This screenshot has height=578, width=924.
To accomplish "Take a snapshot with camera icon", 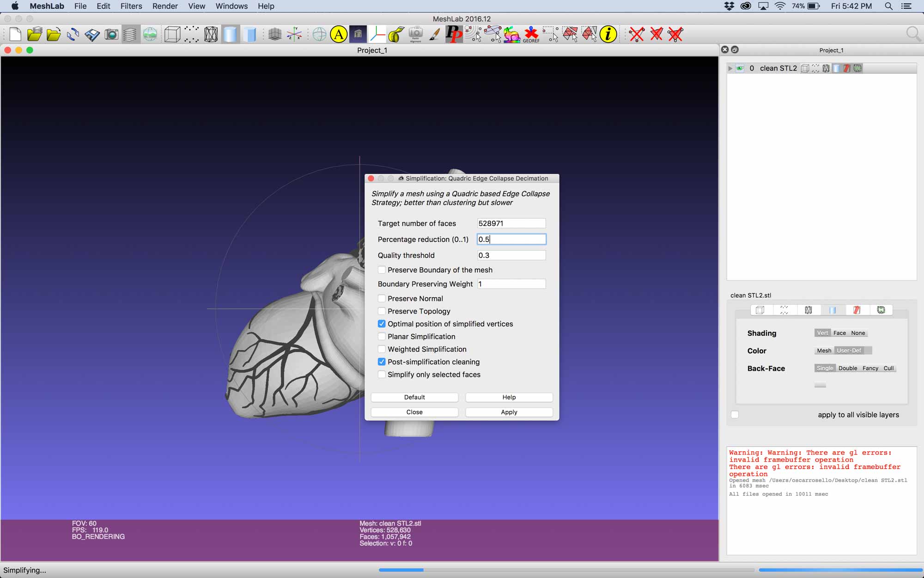I will [x=111, y=34].
